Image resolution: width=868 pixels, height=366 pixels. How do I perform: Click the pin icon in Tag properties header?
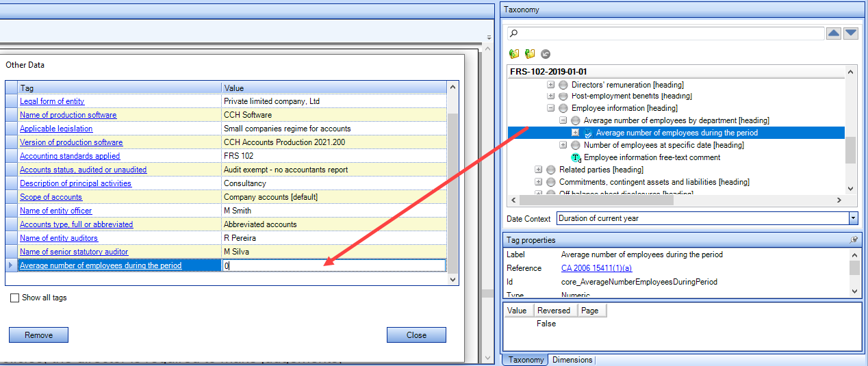854,240
